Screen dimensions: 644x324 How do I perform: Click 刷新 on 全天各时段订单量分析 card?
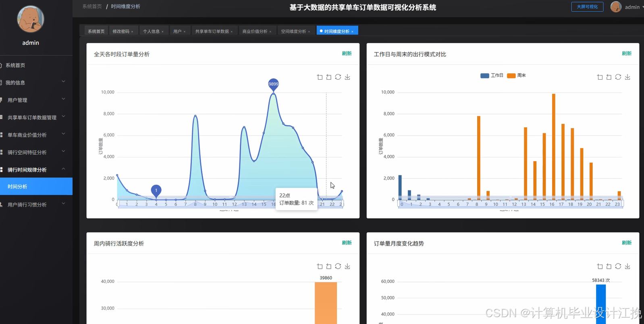pyautogui.click(x=347, y=54)
